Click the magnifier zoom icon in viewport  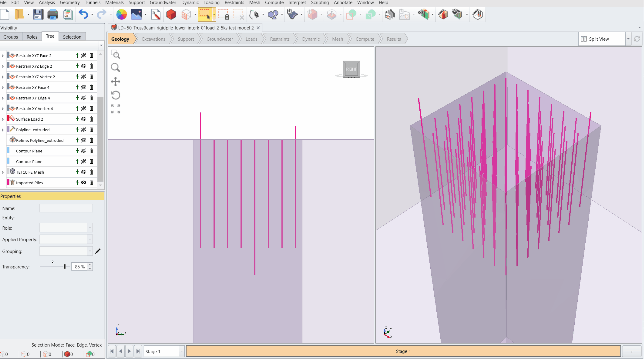(x=116, y=68)
